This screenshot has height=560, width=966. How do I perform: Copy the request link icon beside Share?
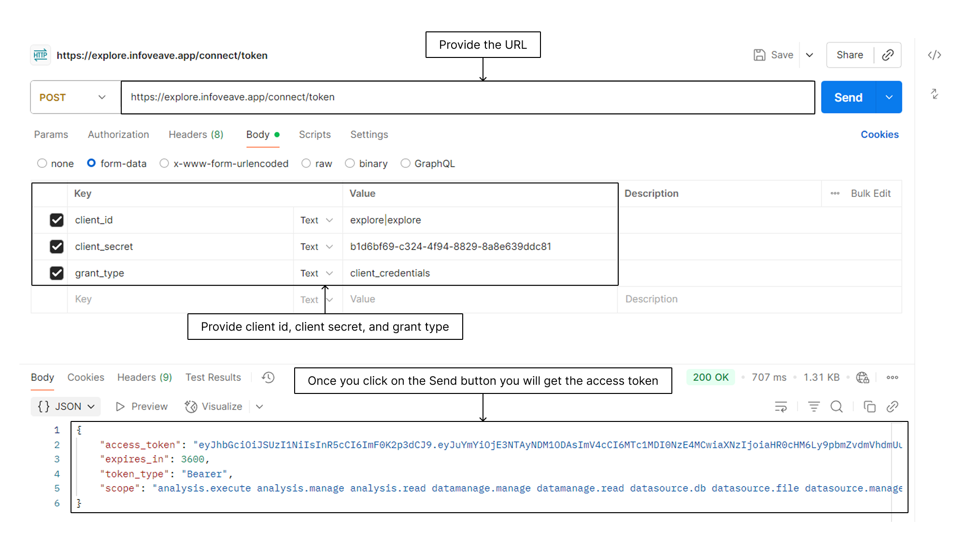[887, 55]
